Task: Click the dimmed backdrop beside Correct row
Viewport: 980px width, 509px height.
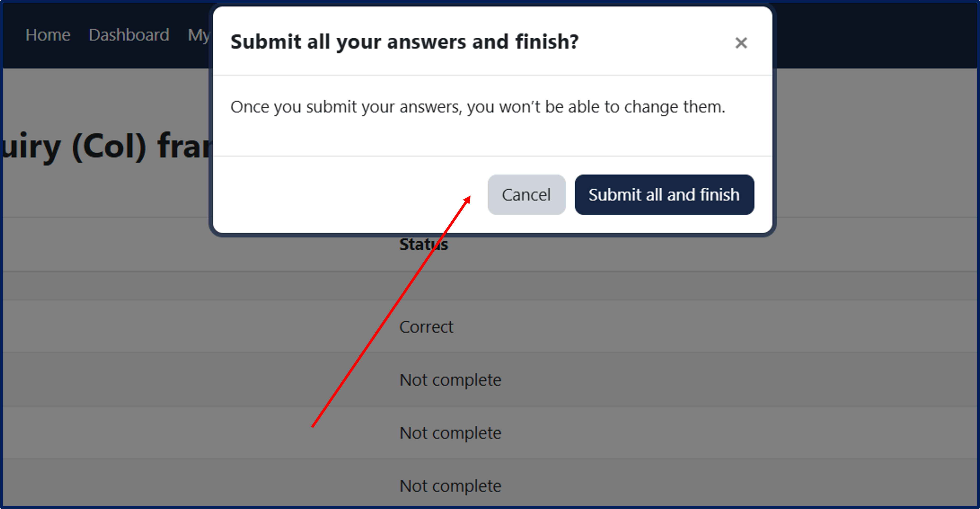Action: (x=190, y=327)
